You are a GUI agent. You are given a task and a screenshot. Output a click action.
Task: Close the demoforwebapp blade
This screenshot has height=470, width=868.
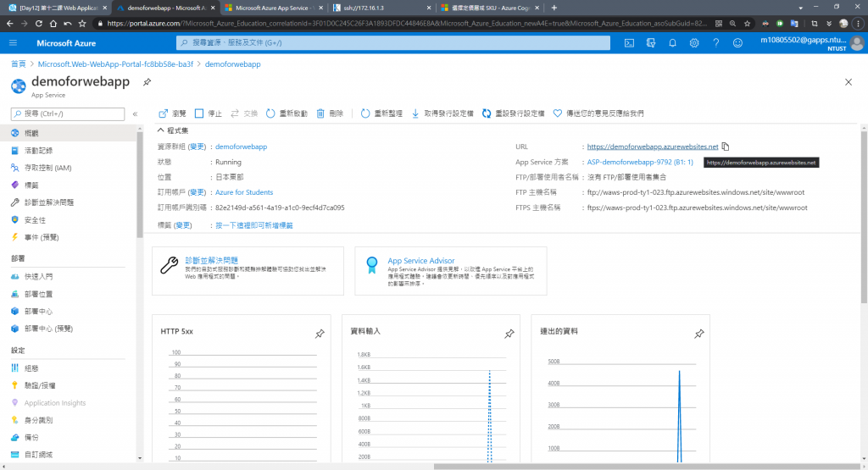(x=848, y=82)
